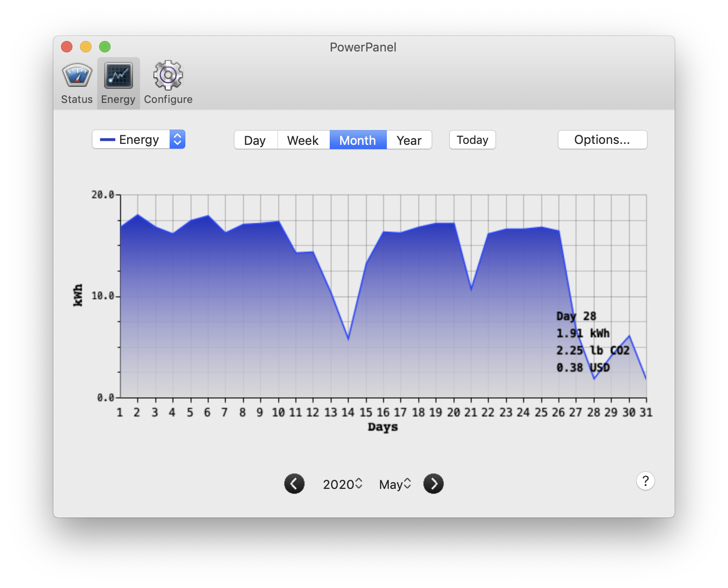Open the Configure gear panel

(168, 83)
